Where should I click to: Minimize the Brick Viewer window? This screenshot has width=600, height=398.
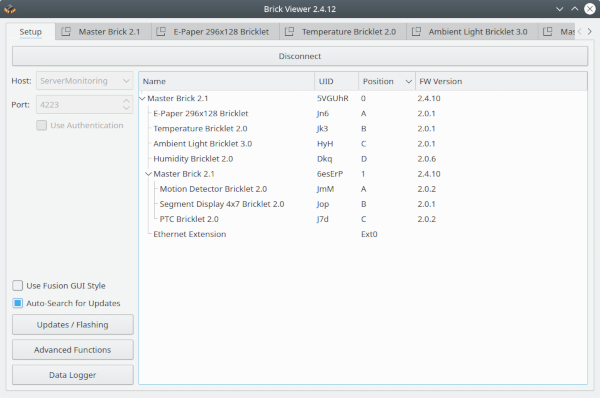[x=559, y=9]
